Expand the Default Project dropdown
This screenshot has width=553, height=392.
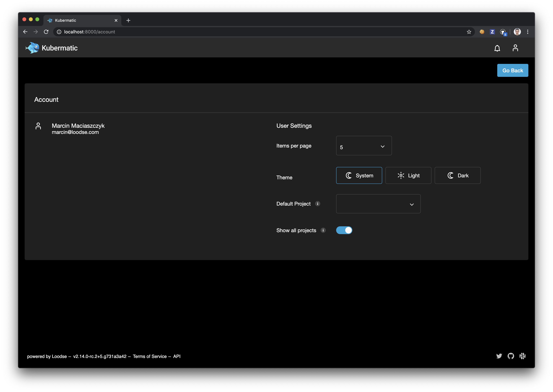tap(378, 204)
